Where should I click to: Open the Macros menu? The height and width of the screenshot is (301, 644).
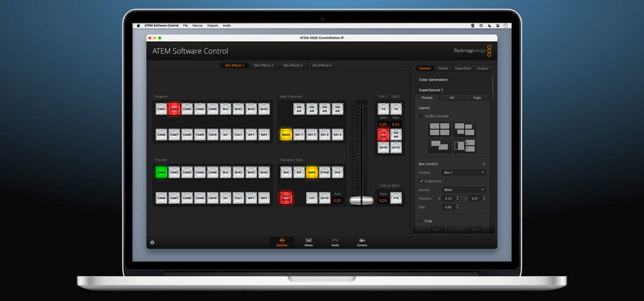click(x=198, y=26)
